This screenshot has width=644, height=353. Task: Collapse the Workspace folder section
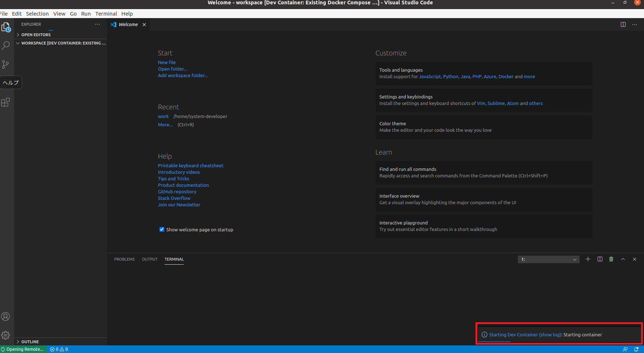click(61, 43)
